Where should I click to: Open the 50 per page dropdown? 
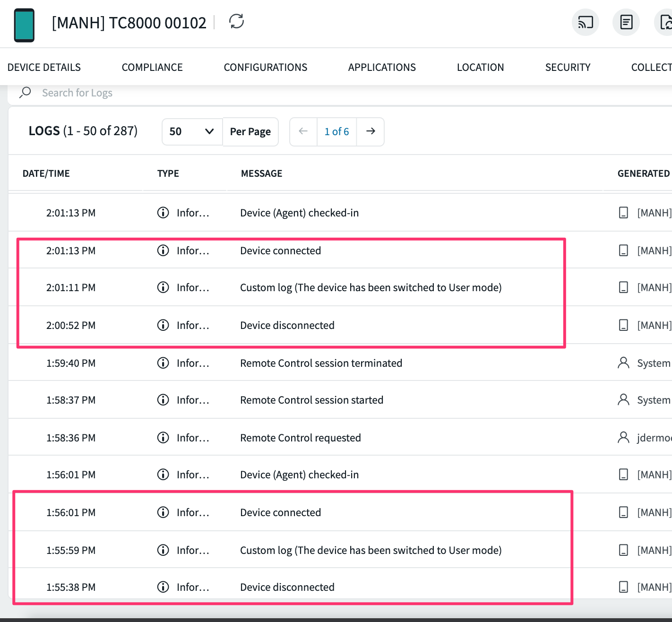click(x=192, y=131)
